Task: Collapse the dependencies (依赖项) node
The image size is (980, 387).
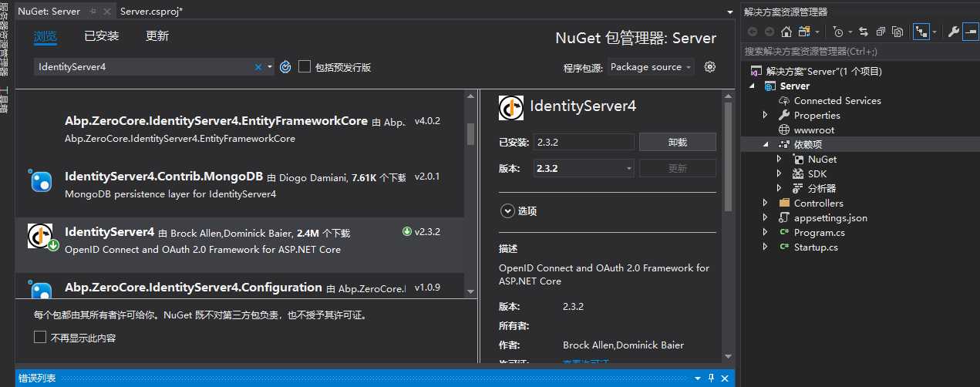Action: coord(766,144)
